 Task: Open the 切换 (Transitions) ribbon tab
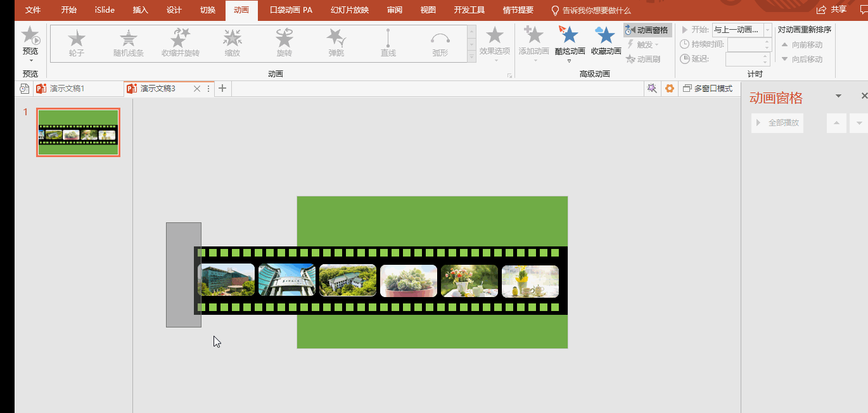[x=208, y=10]
